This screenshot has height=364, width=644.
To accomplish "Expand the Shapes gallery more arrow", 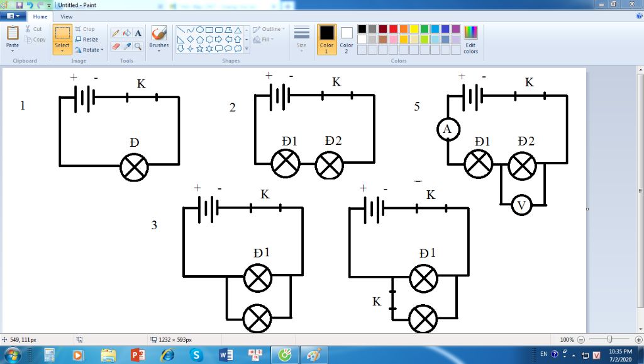I will [x=247, y=49].
